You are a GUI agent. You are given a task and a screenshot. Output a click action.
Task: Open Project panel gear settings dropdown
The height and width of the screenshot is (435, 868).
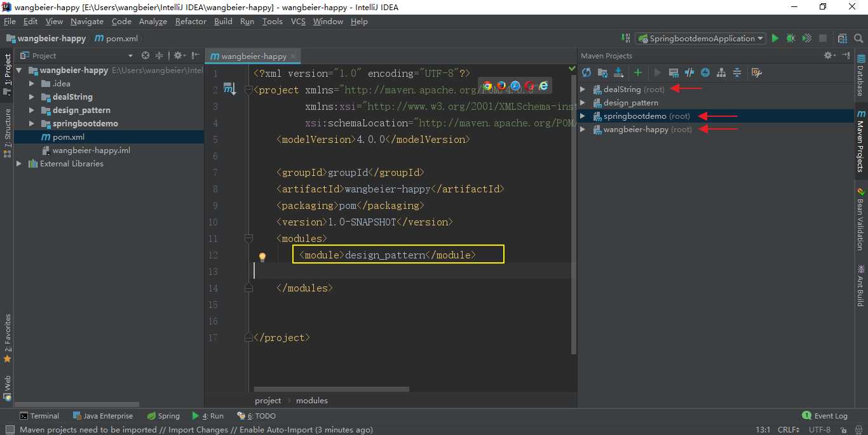pyautogui.click(x=180, y=55)
